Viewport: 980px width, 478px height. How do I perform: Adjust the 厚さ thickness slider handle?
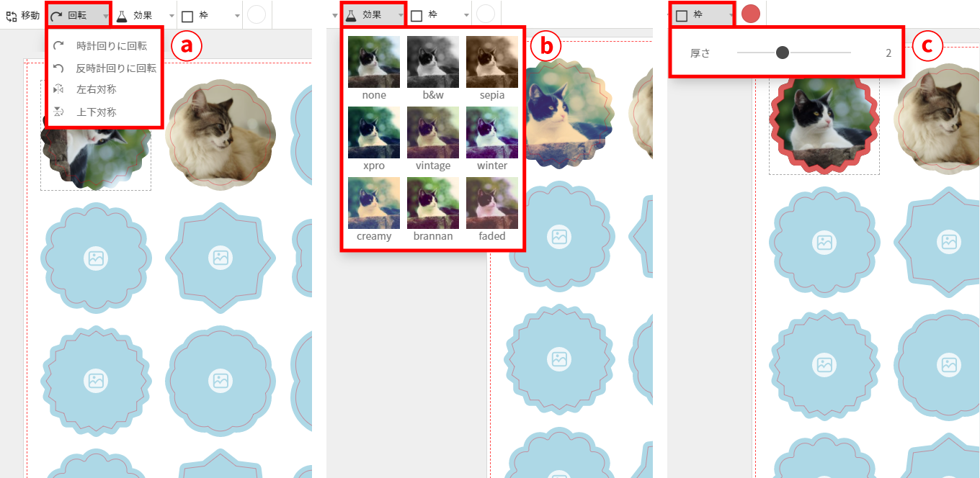click(783, 53)
